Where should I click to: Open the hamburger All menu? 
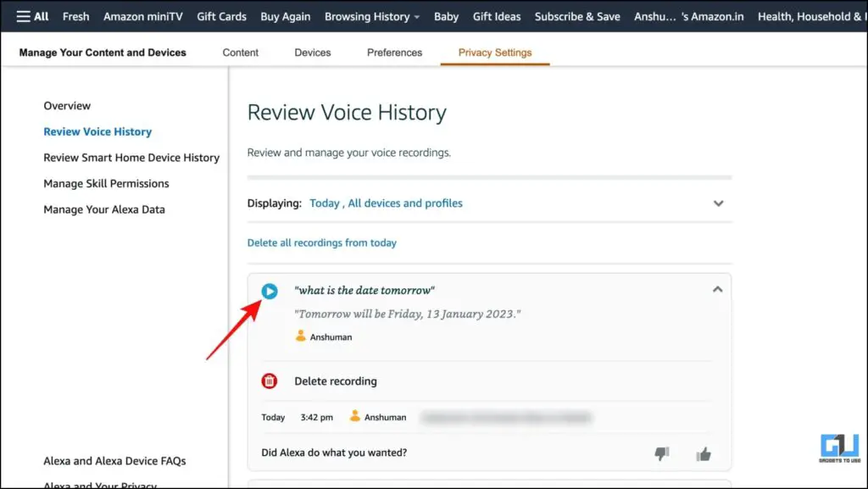(x=32, y=17)
